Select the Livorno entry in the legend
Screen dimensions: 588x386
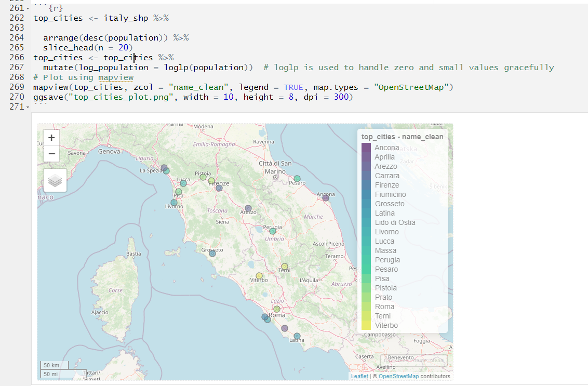(x=386, y=232)
